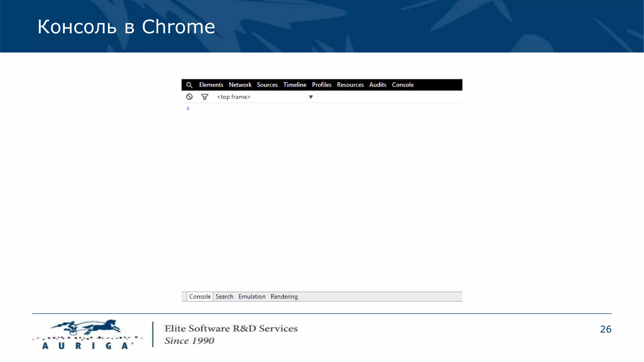Go to the Timeline panel
The height and width of the screenshot is (362, 644).
tap(295, 85)
